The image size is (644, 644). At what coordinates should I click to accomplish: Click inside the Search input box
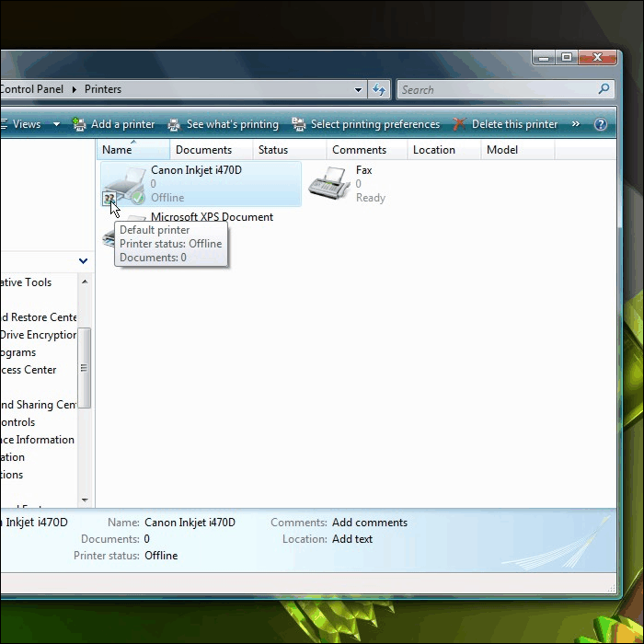point(497,89)
